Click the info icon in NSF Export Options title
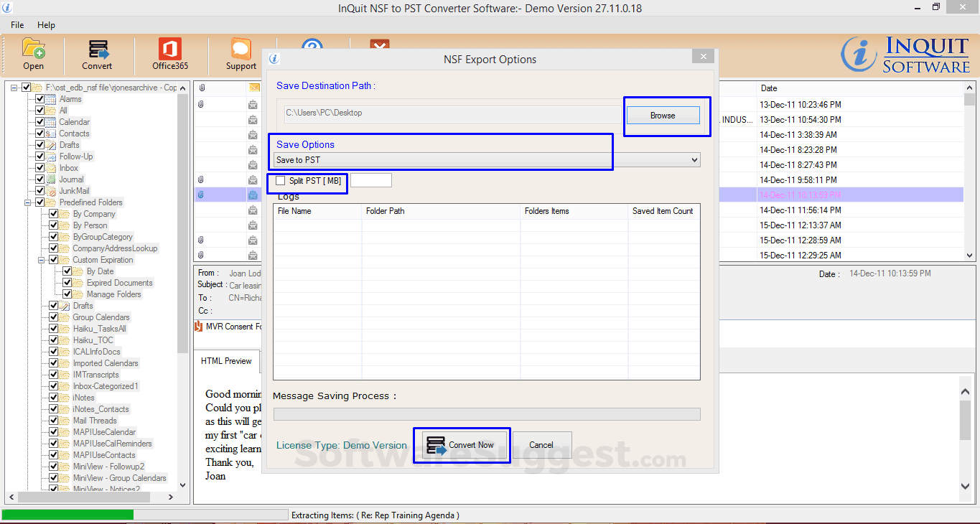 tap(274, 59)
